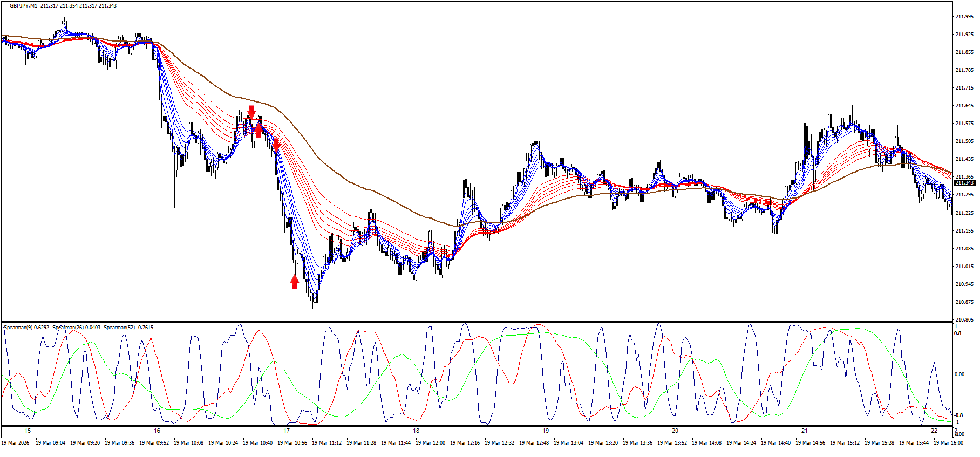Click hour marker 17 on the timeline
This screenshot has height=457, width=980.
(x=287, y=431)
